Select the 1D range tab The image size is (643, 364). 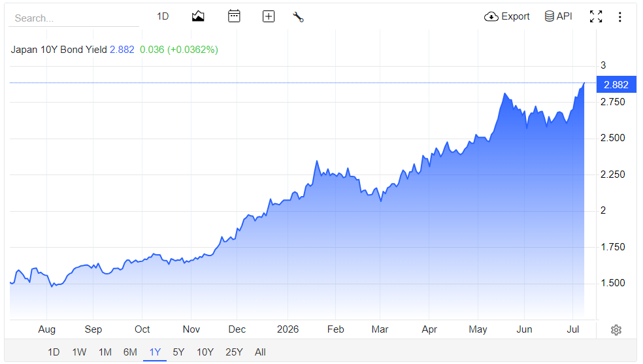point(54,352)
